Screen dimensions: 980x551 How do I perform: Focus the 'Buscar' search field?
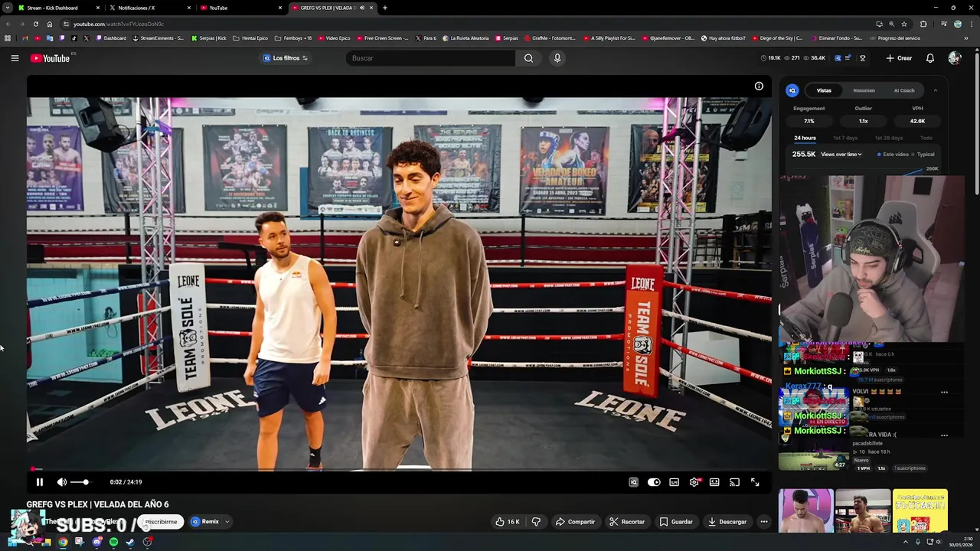[x=431, y=58]
